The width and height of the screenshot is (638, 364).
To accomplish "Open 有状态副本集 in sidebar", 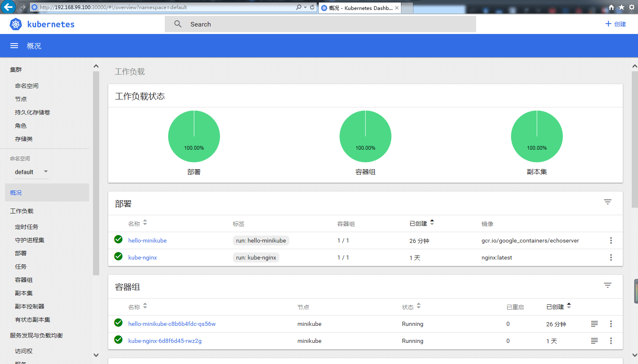I will (32, 320).
